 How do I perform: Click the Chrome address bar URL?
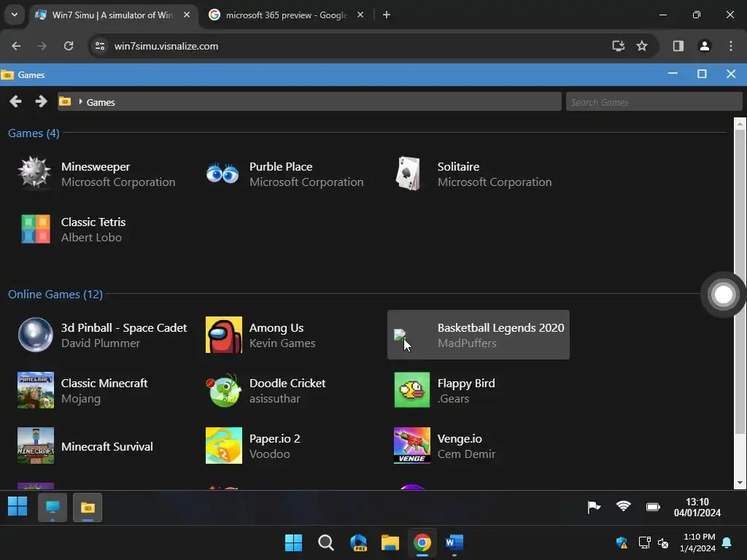click(x=166, y=46)
